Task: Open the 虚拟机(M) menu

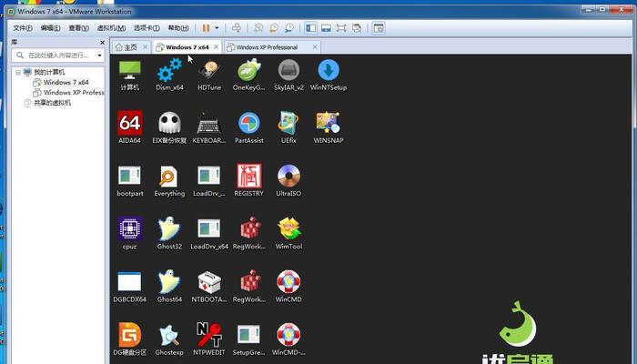Action: tap(111, 28)
